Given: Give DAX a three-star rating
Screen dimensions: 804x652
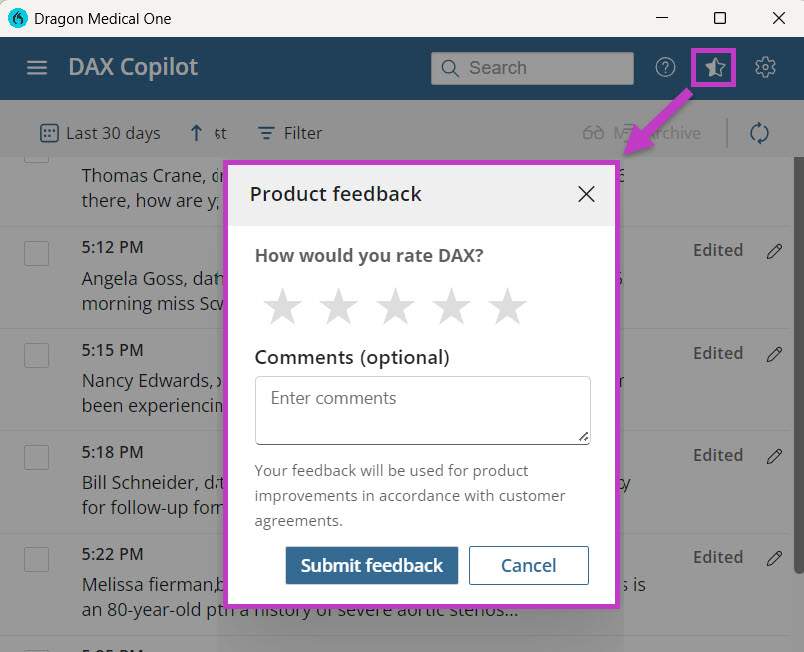Looking at the screenshot, I should pos(395,306).
